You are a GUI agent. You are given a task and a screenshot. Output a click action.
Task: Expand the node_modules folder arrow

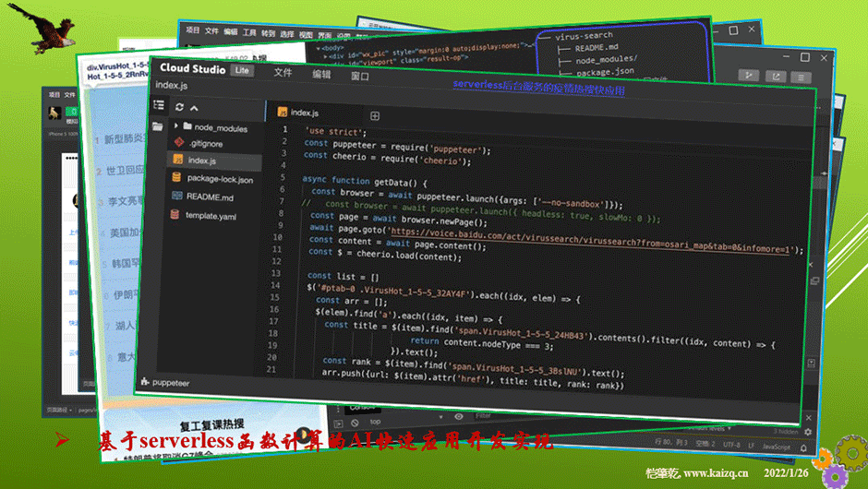(x=176, y=125)
